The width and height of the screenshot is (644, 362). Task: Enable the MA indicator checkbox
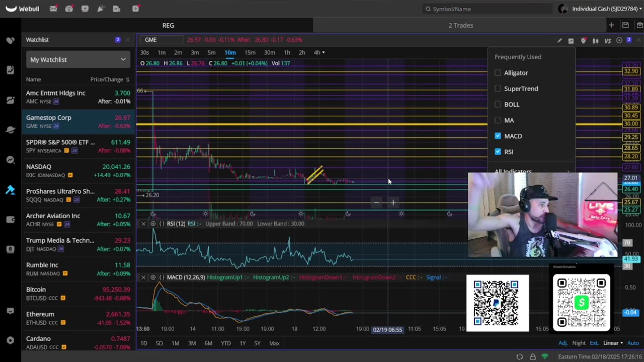tap(498, 120)
